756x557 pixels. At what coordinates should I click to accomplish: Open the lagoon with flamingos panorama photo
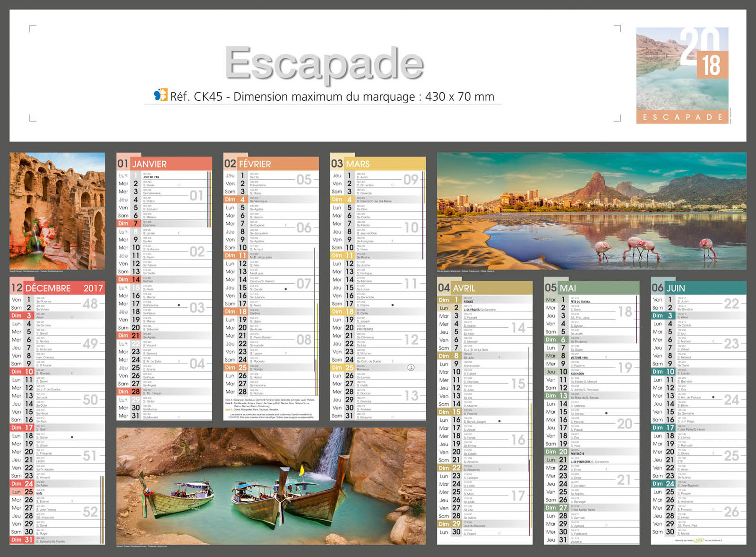[x=592, y=211]
